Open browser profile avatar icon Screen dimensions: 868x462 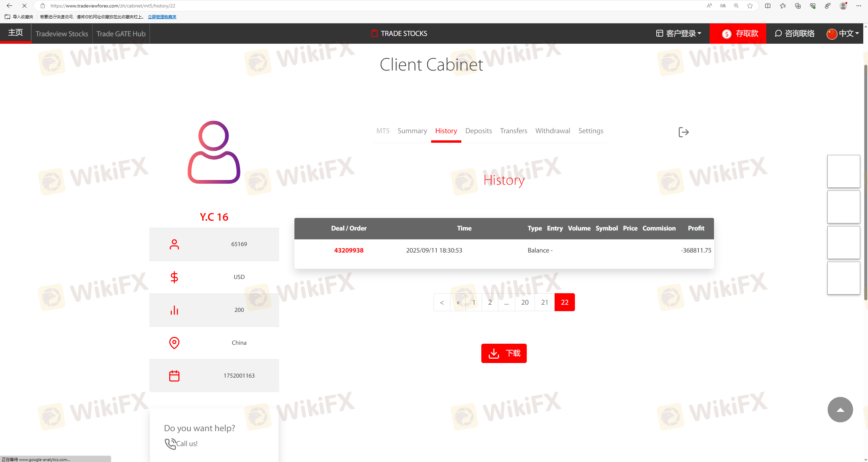pyautogui.click(x=843, y=6)
